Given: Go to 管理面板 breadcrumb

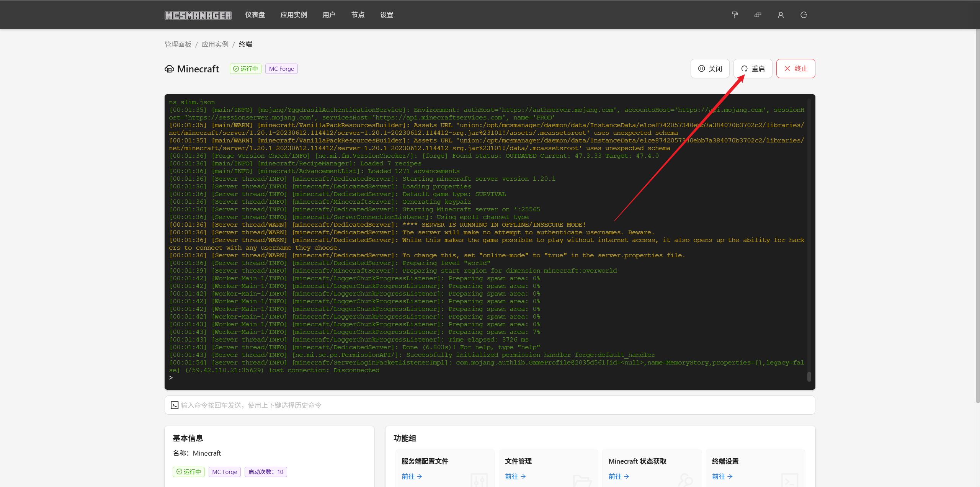Looking at the screenshot, I should tap(178, 44).
